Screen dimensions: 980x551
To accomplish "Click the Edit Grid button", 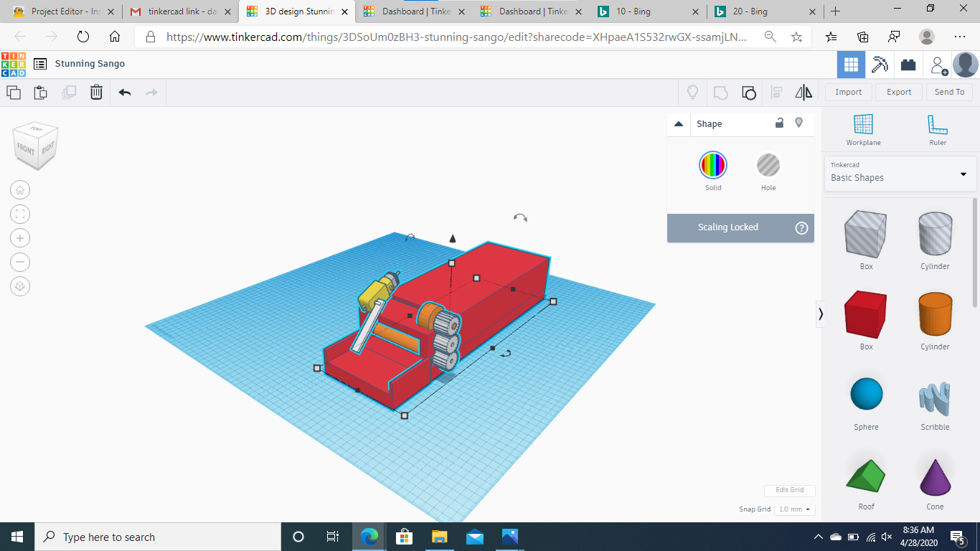I will (x=790, y=490).
